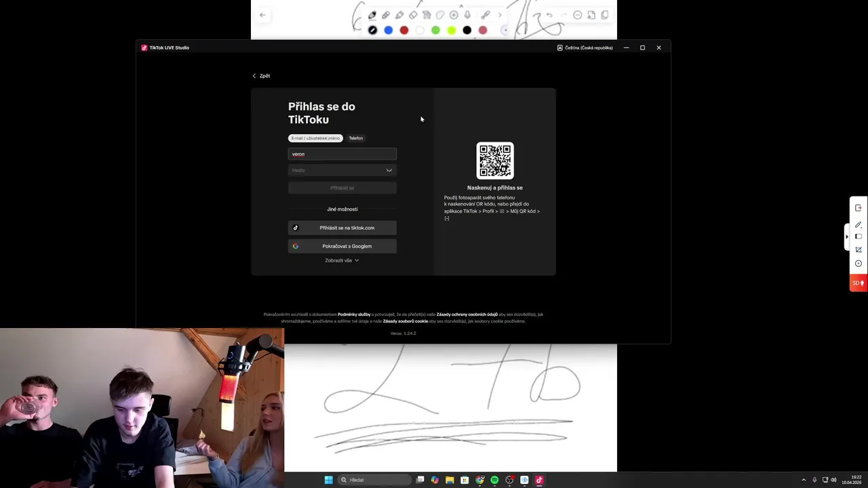Click the record circle on side panel
This screenshot has height=488, width=868.
point(859,264)
